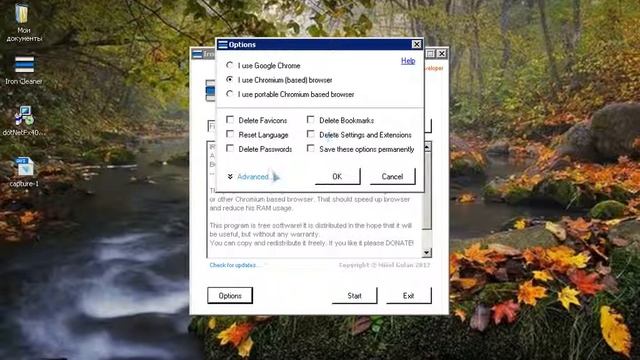640x360 pixels.
Task: Confirm the dialog with OK
Action: (338, 176)
